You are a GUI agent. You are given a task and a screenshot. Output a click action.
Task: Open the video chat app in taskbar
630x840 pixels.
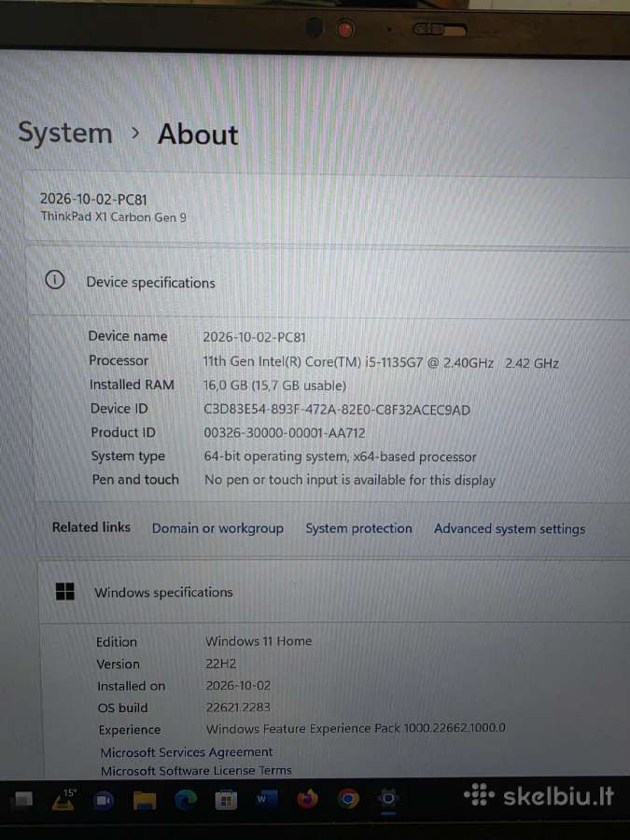coord(104,801)
